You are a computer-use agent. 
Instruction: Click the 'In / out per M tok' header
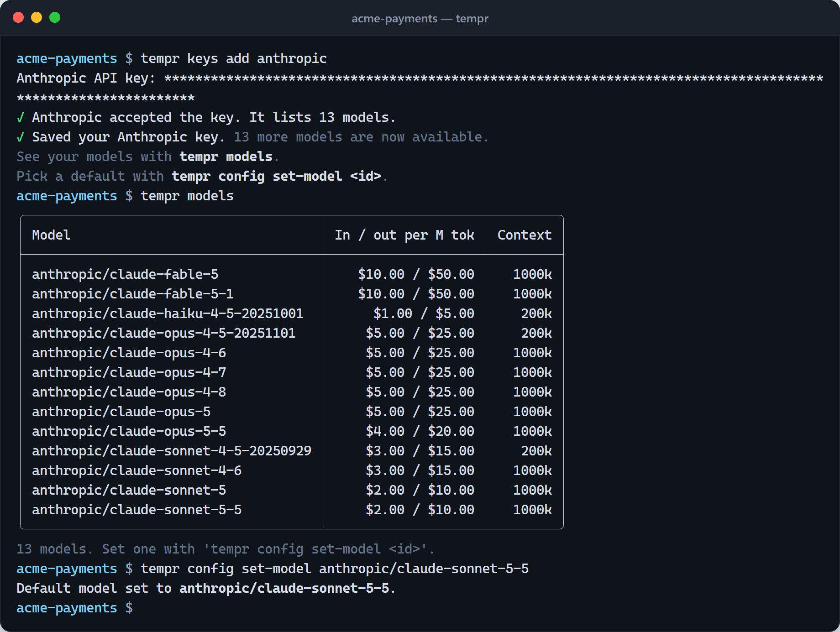tap(404, 235)
